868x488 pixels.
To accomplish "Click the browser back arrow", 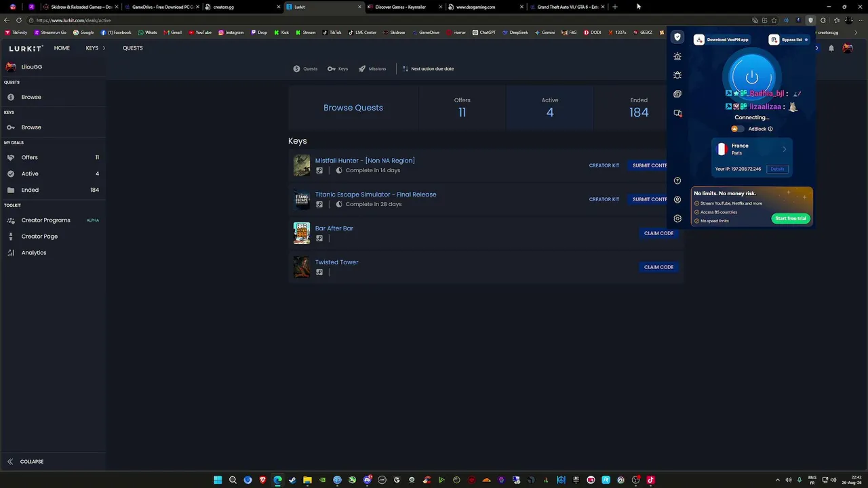I will point(7,20).
